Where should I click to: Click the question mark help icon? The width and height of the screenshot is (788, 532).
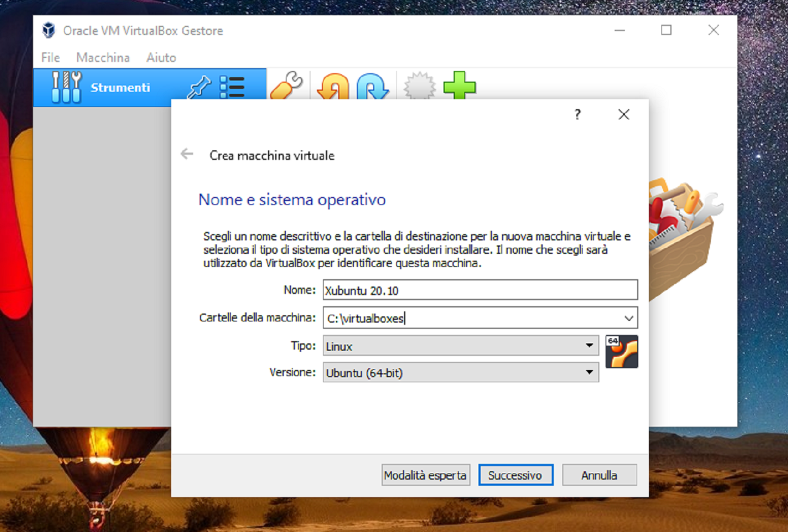(577, 115)
